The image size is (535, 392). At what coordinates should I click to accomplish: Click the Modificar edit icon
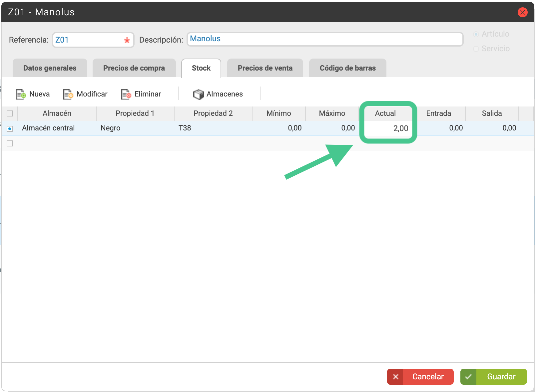(68, 95)
